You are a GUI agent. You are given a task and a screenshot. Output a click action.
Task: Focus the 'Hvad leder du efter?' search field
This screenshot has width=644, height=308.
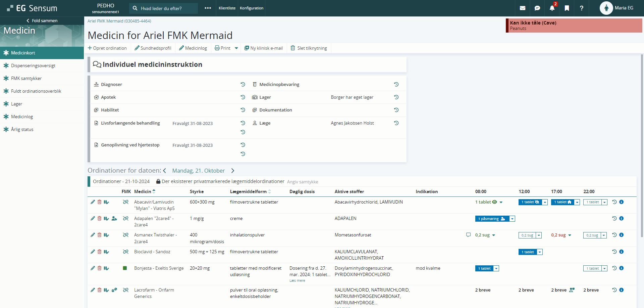pos(164,8)
